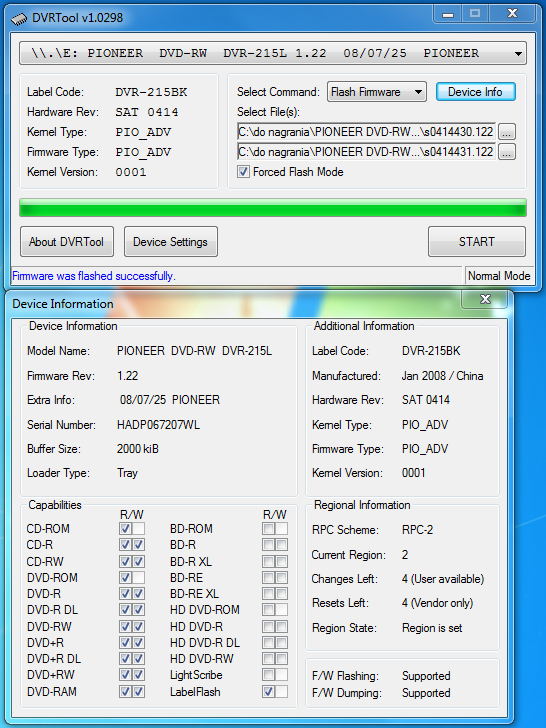The width and height of the screenshot is (546, 728).
Task: Click Resets Left value 4 (Vendor only)
Action: (437, 603)
